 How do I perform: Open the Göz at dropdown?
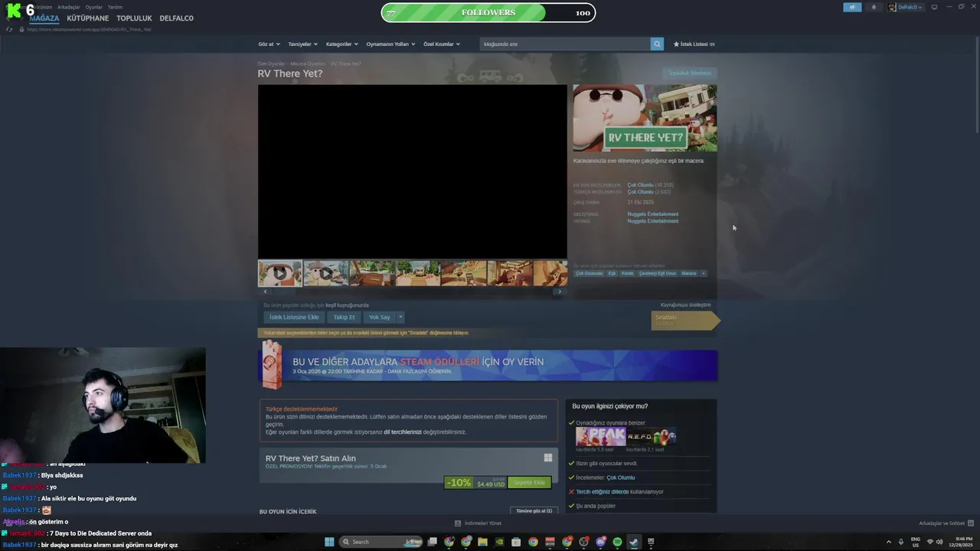tap(269, 44)
